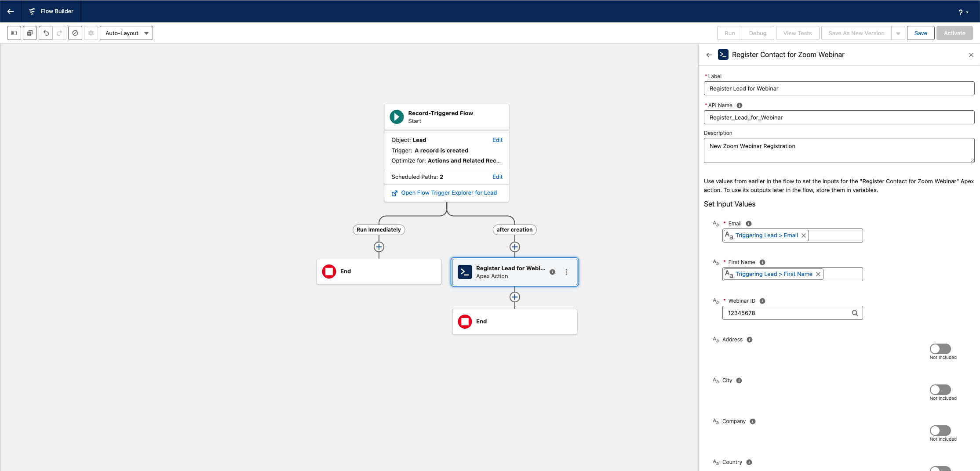Image resolution: width=980 pixels, height=471 pixels.
Task: Close the Register Contact for Zoom Webinar panel
Action: coord(971,55)
